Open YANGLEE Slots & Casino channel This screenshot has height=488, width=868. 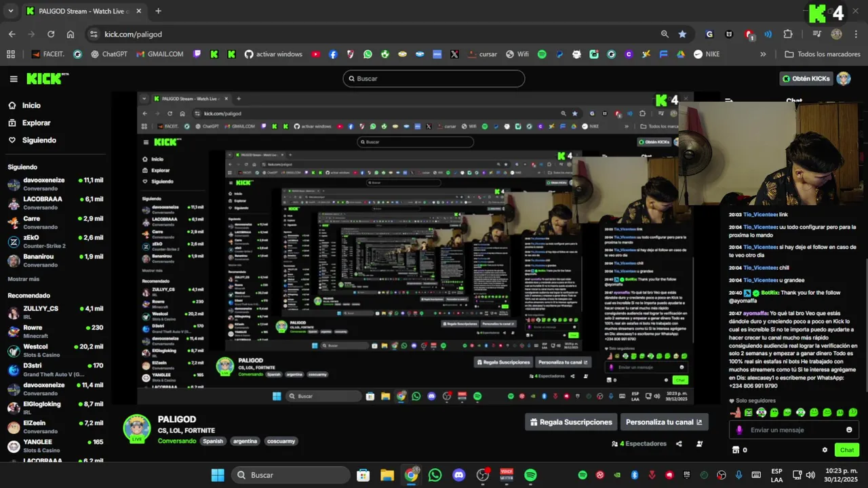click(x=55, y=445)
